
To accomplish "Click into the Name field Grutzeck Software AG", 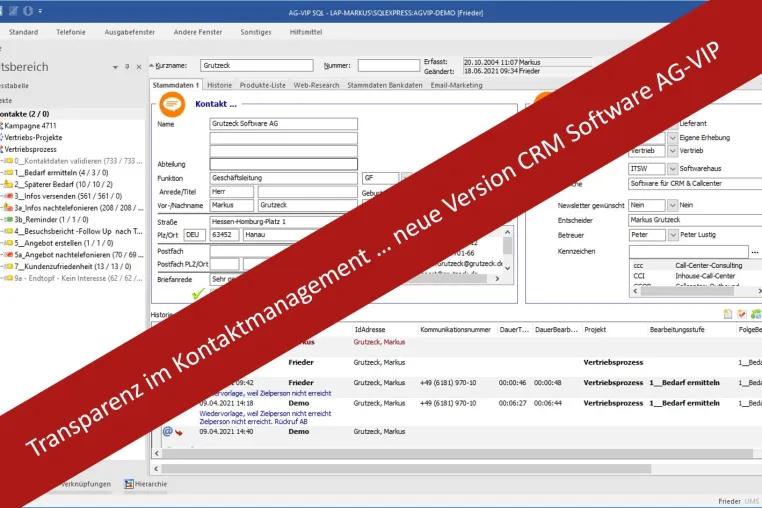I will click(x=283, y=123).
